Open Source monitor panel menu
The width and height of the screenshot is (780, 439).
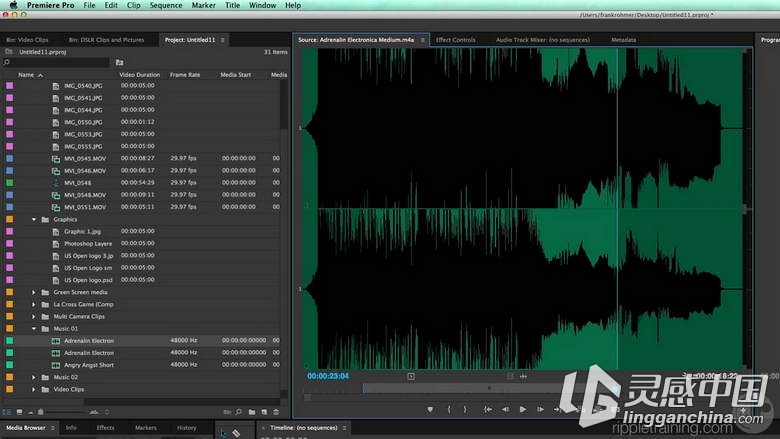click(x=423, y=40)
